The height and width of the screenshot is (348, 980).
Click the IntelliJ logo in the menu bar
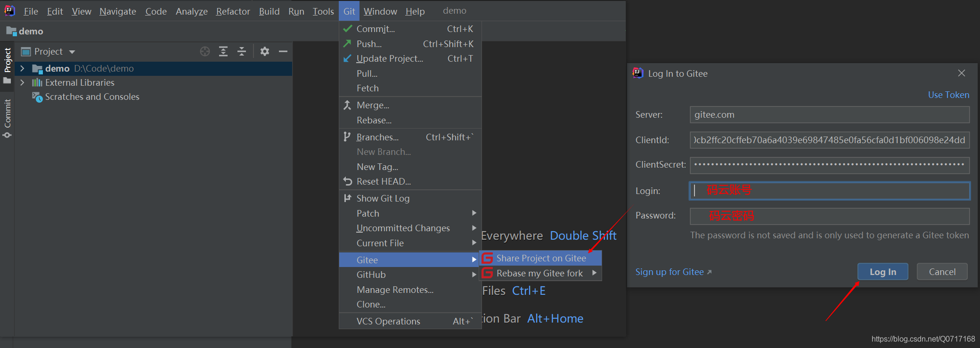coord(9,11)
